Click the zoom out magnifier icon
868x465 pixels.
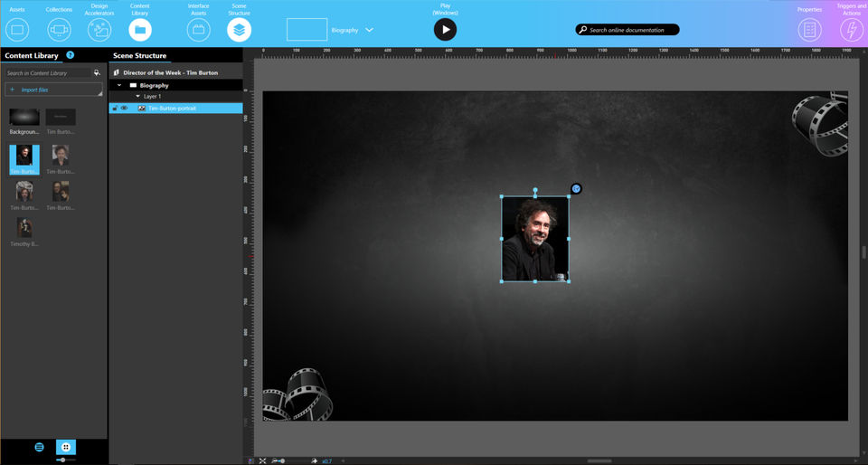point(274,460)
